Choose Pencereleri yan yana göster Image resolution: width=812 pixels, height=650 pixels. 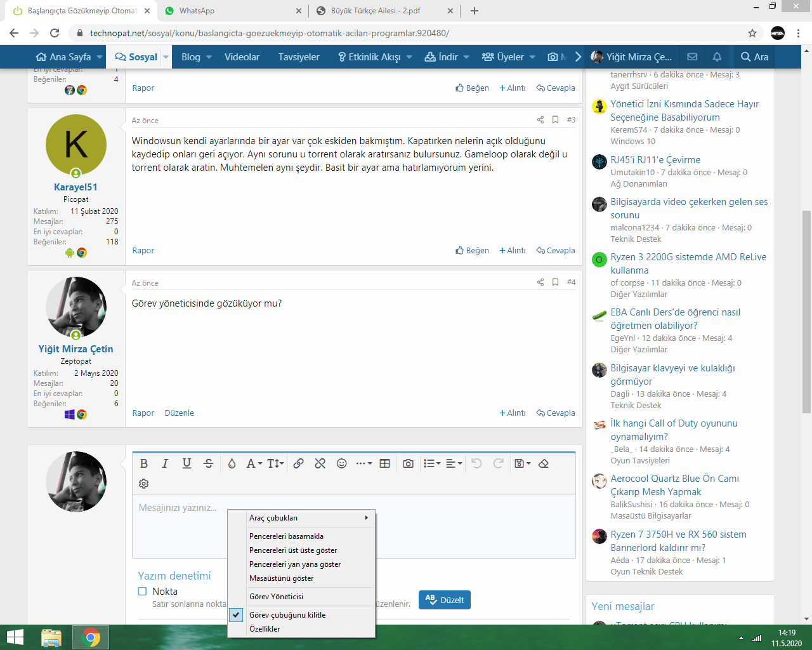(301, 564)
